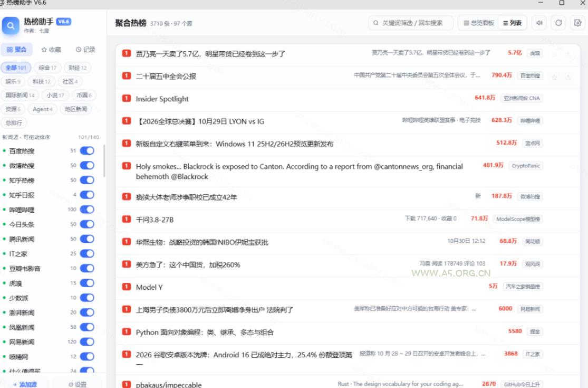Turn off the 知乎日报 toggle
The width and height of the screenshot is (588, 388).
coord(87,195)
